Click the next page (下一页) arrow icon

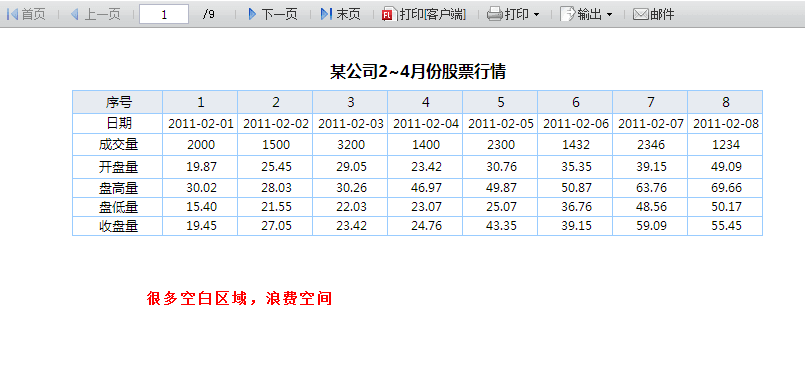pyautogui.click(x=252, y=14)
